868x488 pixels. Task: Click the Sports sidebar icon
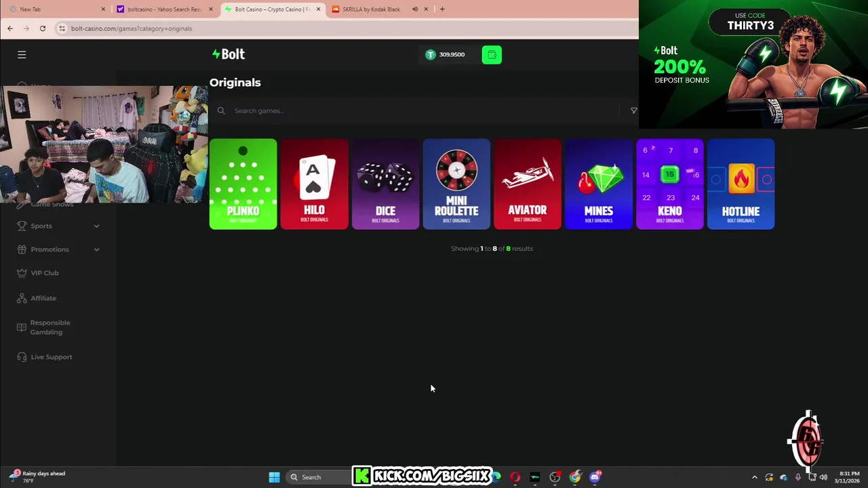22,226
